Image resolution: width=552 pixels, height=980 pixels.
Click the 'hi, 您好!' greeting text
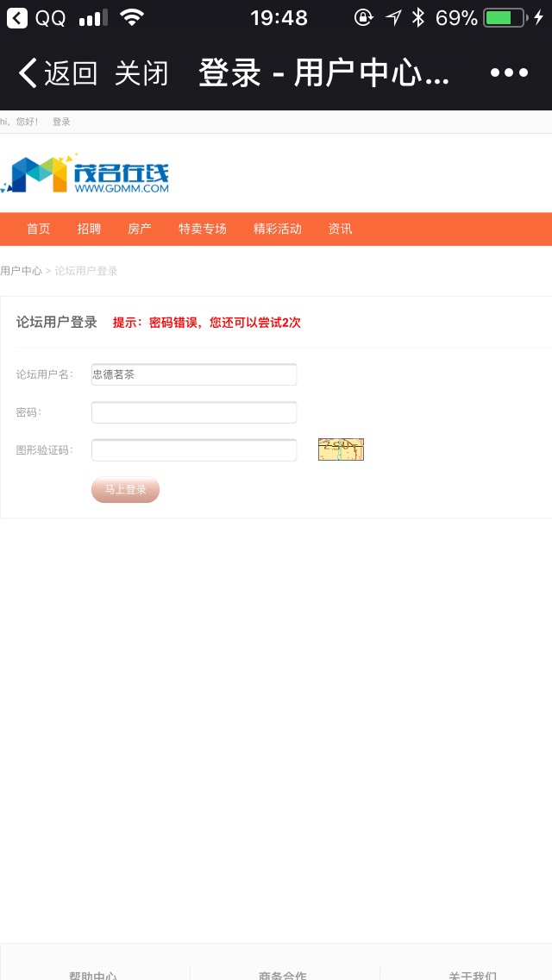pos(19,122)
